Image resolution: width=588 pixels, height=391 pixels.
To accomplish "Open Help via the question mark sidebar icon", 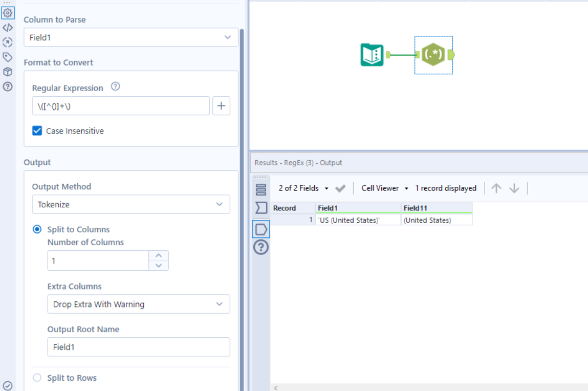I will (x=7, y=86).
